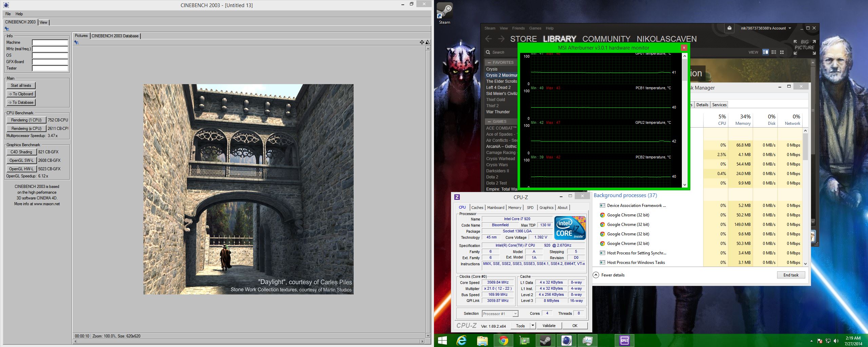868x347 pixels.
Task: Open MSI Afterburner taskbar icon
Action: [x=524, y=340]
